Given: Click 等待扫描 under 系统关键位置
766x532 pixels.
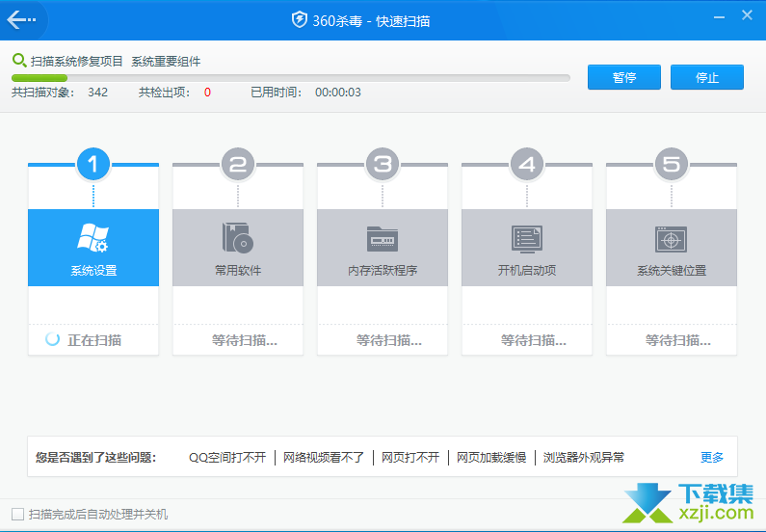Looking at the screenshot, I should [678, 340].
